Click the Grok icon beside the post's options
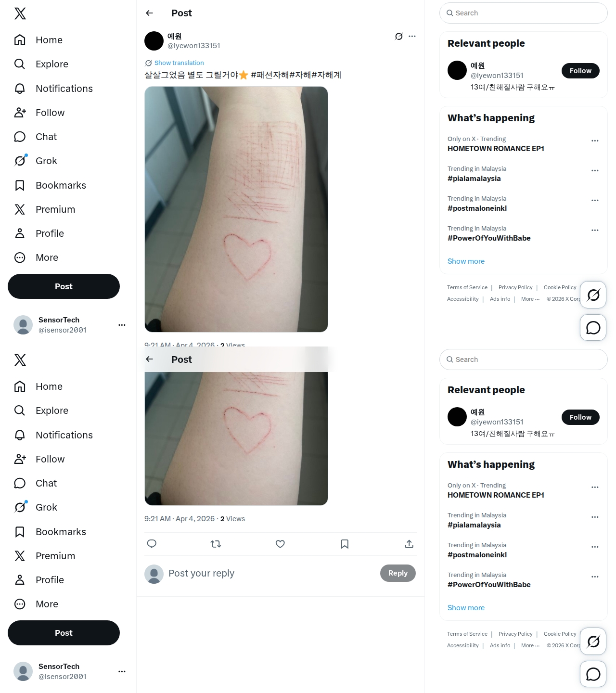Viewport: 616px width, 693px height. [399, 36]
